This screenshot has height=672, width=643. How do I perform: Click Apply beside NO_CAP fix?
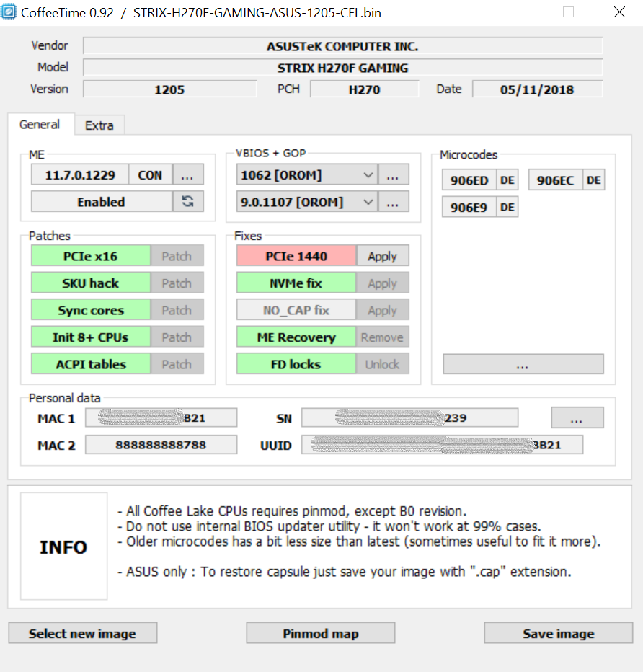(382, 310)
